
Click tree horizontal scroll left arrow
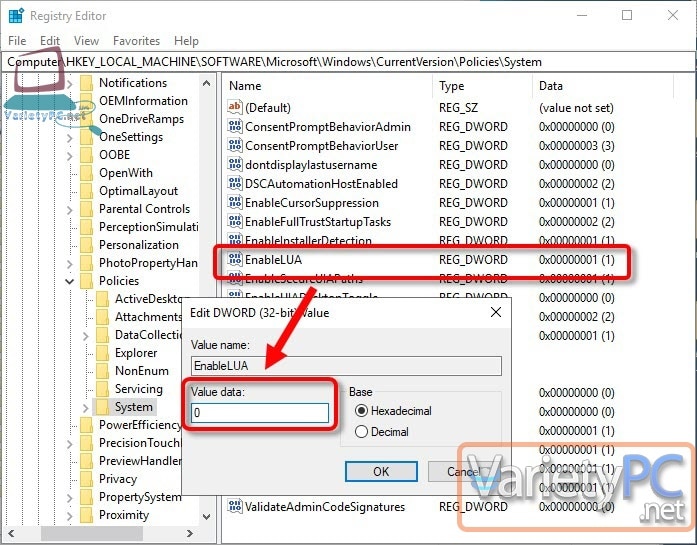coord(11,533)
